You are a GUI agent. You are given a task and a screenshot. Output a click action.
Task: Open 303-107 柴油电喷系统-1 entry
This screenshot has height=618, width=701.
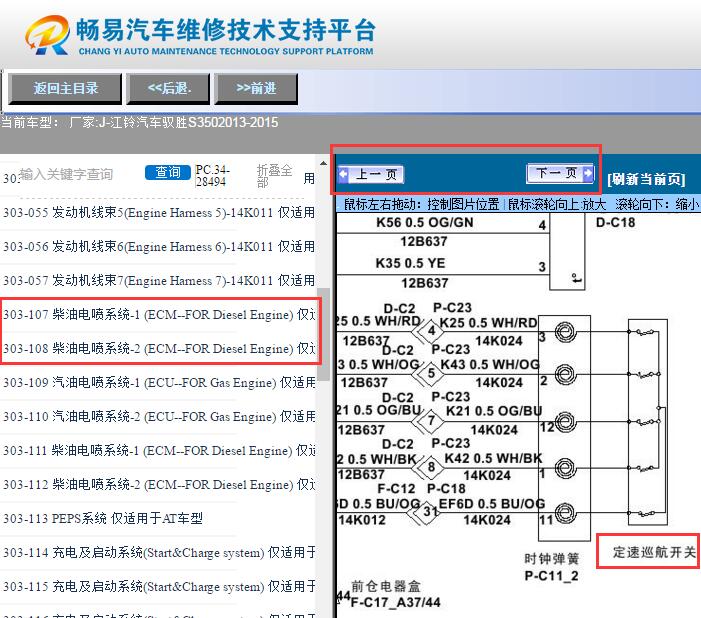pyautogui.click(x=158, y=314)
